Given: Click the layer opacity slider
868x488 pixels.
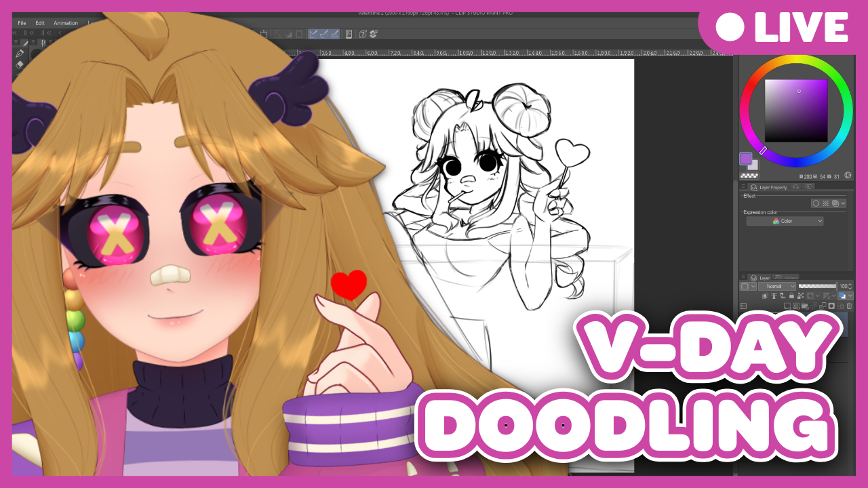Looking at the screenshot, I should pos(817,287).
